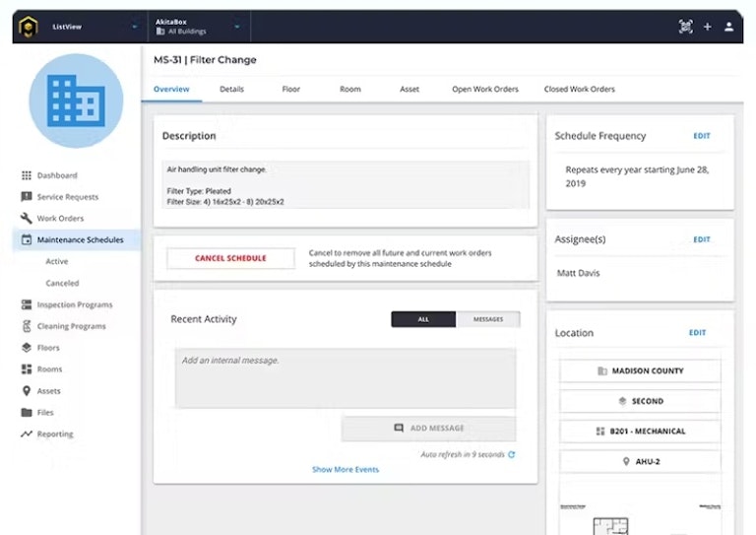Image resolution: width=756 pixels, height=535 pixels.
Task: Open Floors in sidebar
Action: coord(48,348)
